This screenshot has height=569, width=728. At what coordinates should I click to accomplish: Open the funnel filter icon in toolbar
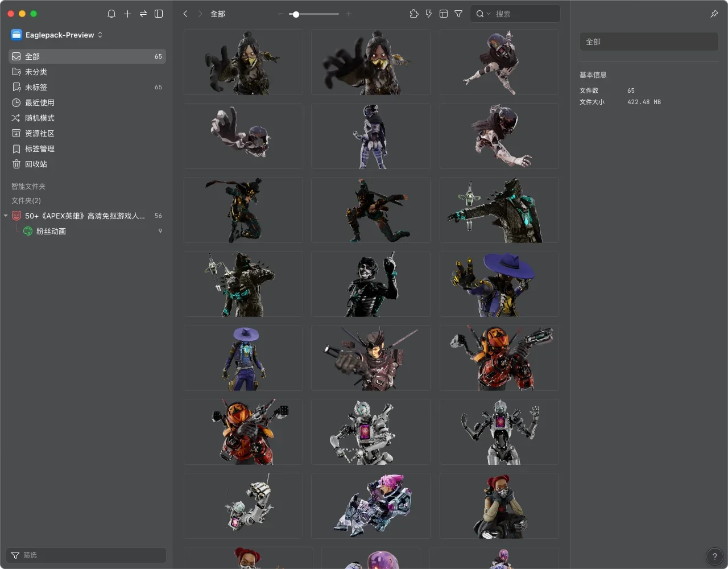point(458,14)
